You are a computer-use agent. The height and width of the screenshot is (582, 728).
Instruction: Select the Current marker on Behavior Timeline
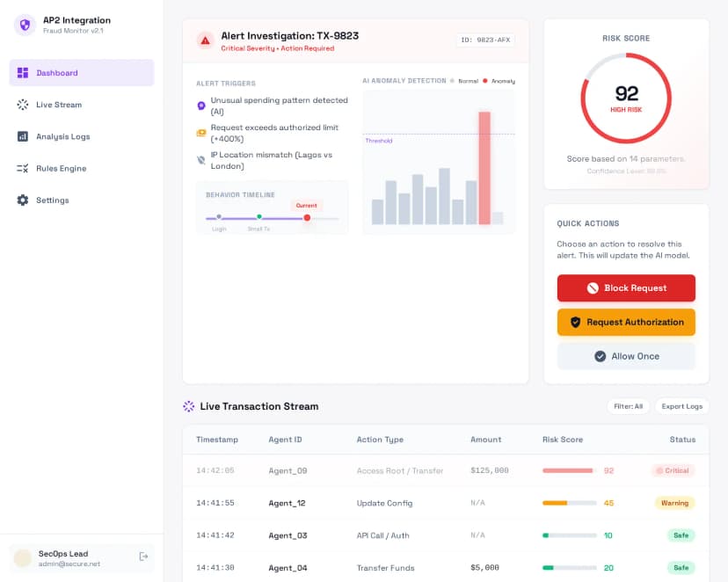coord(308,218)
